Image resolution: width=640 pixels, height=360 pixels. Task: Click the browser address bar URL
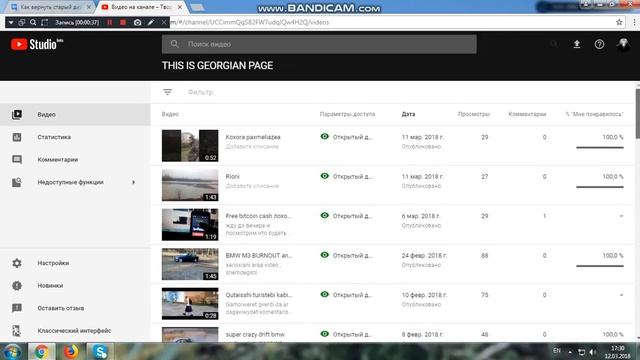pos(250,22)
